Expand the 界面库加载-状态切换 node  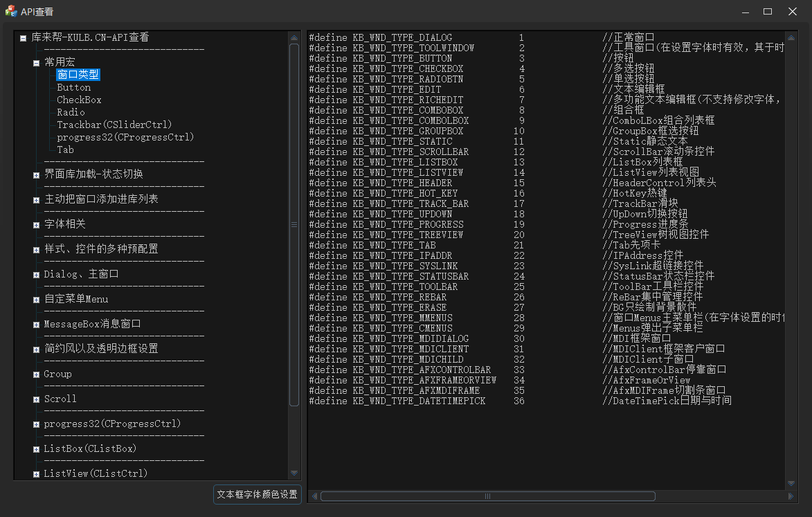click(36, 175)
